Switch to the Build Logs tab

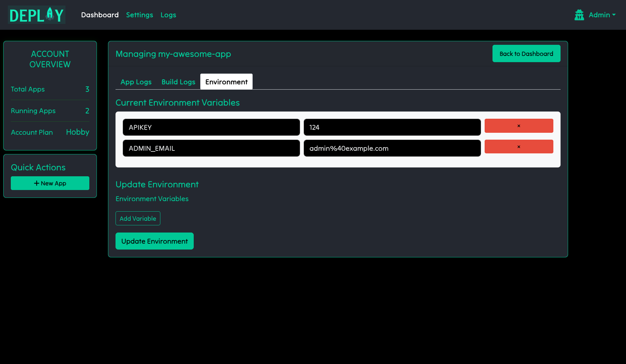[x=178, y=82]
